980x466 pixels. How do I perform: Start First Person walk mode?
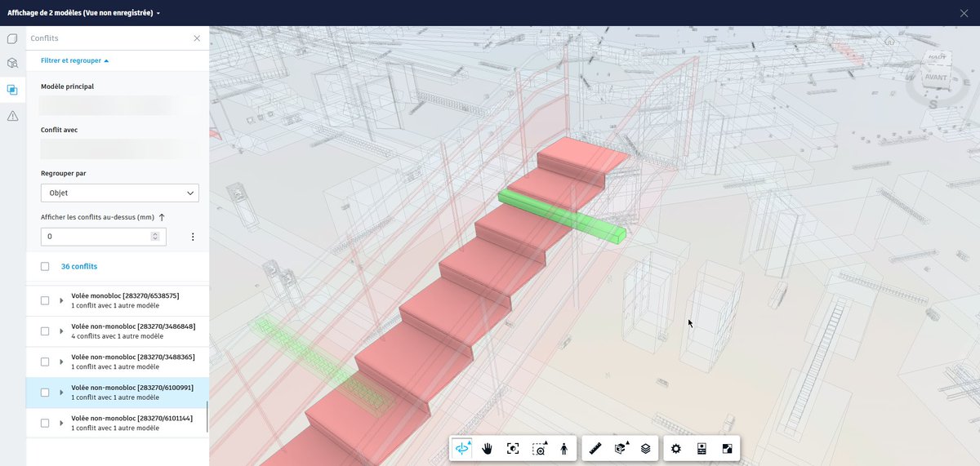point(564,448)
